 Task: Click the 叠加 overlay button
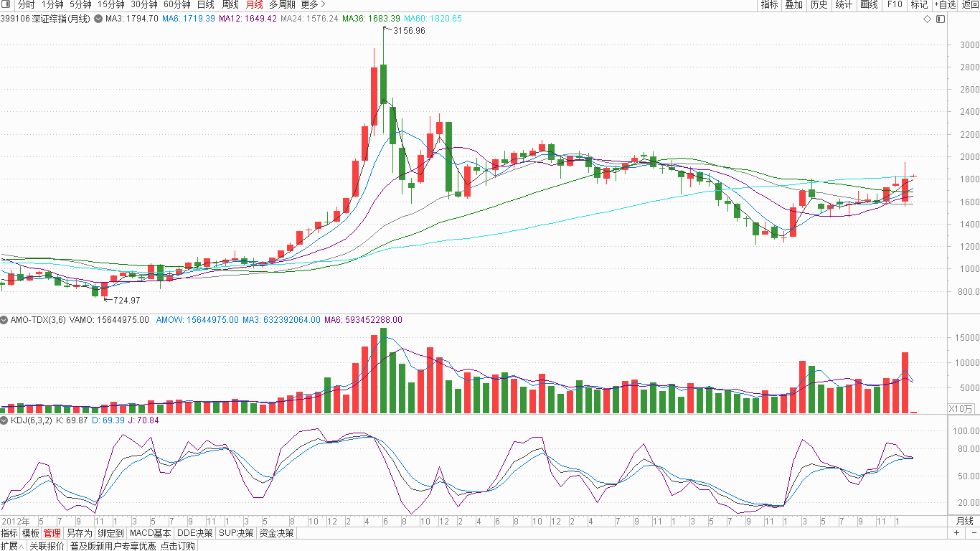[793, 4]
